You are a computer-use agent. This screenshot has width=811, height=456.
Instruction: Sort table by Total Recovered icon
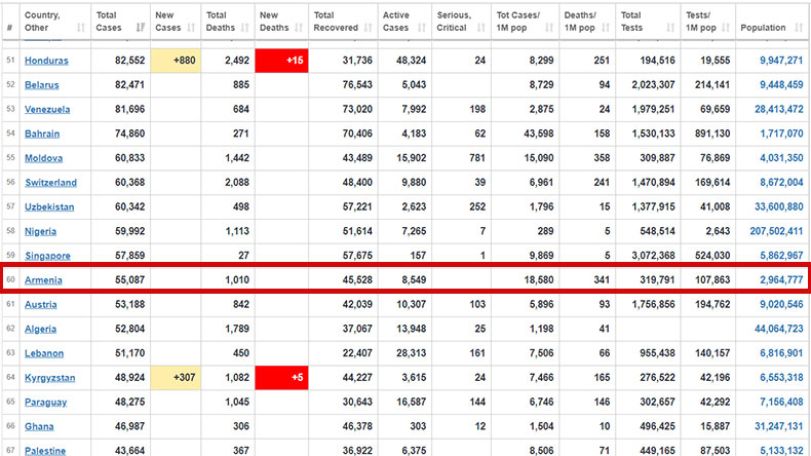(x=368, y=27)
